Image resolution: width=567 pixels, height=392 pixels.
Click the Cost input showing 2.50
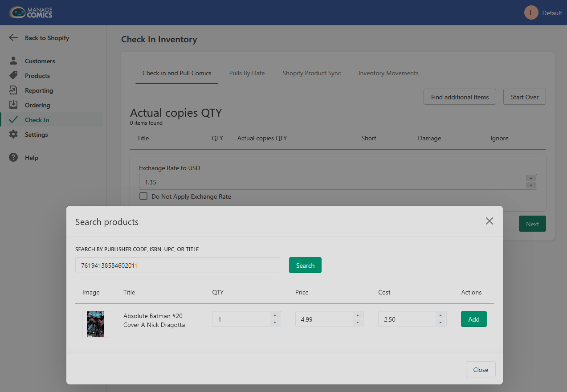click(x=412, y=319)
